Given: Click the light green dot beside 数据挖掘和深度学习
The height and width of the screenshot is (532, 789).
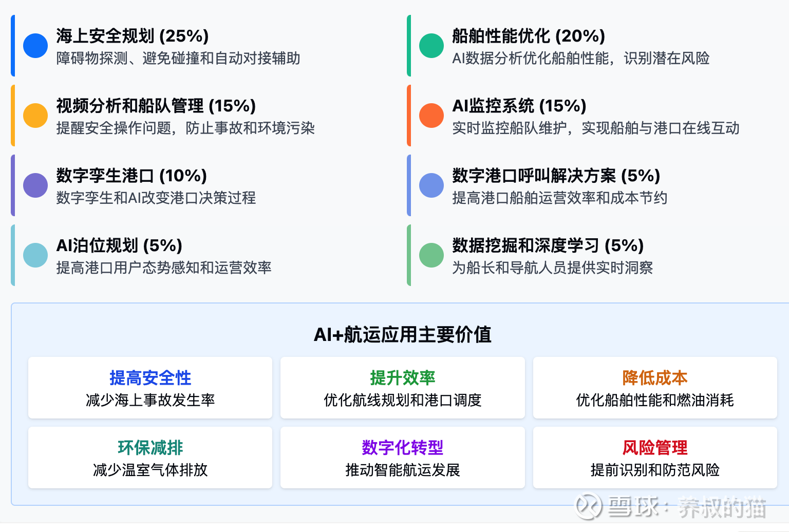Looking at the screenshot, I should [x=431, y=255].
